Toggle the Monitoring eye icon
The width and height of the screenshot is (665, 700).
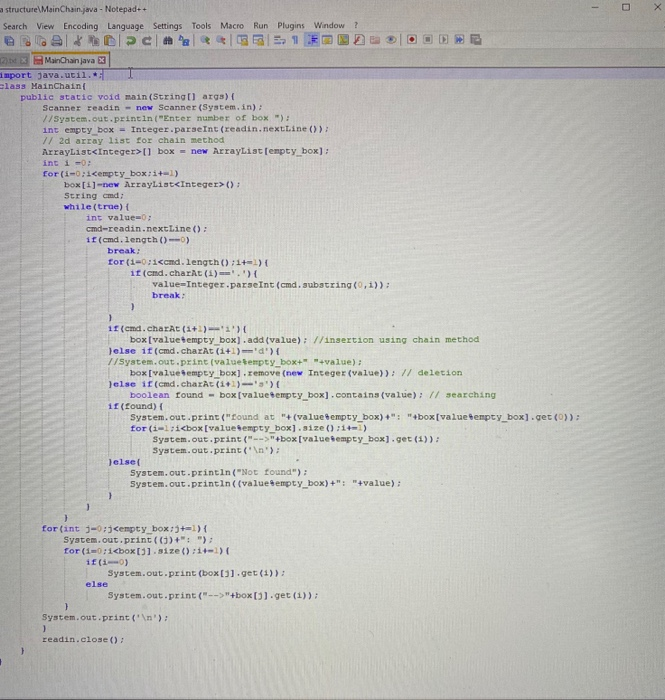391,40
